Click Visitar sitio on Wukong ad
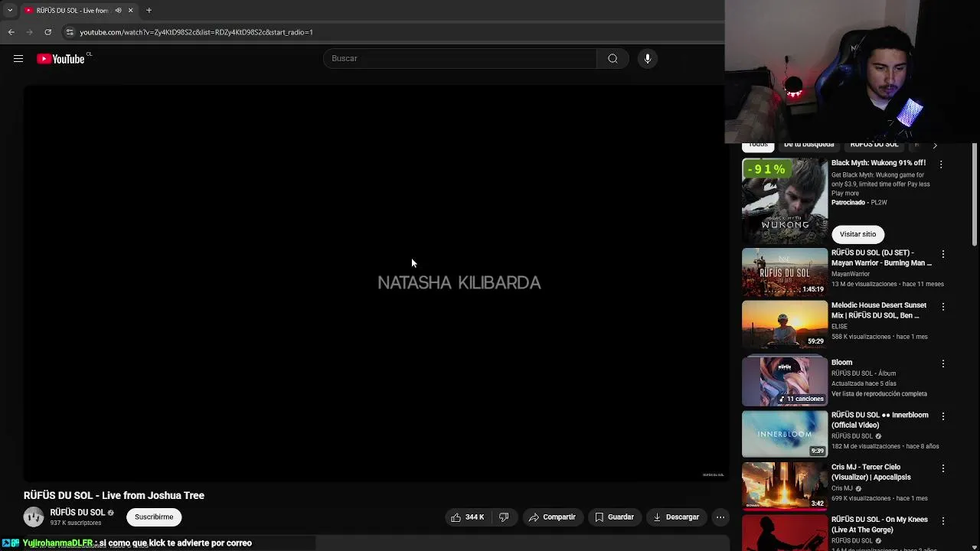Viewport: 980px width, 551px height. pos(857,234)
